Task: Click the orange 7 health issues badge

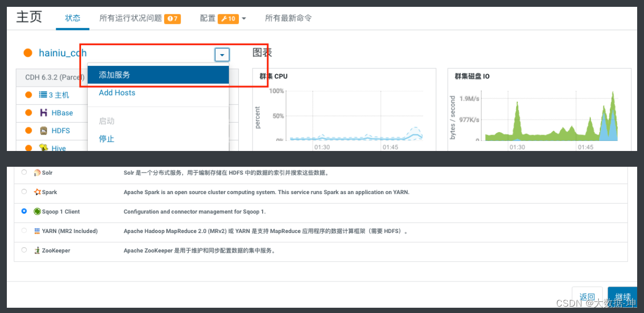Action: pyautogui.click(x=173, y=18)
